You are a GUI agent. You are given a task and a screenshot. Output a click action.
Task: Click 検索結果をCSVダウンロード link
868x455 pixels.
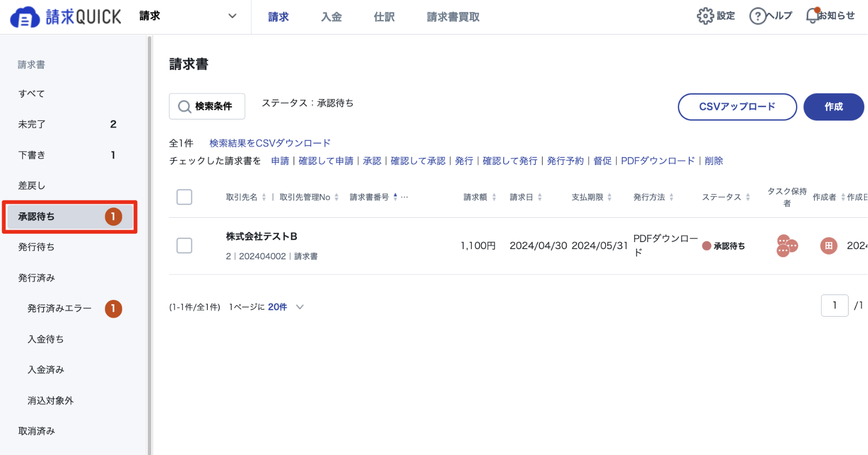270,143
